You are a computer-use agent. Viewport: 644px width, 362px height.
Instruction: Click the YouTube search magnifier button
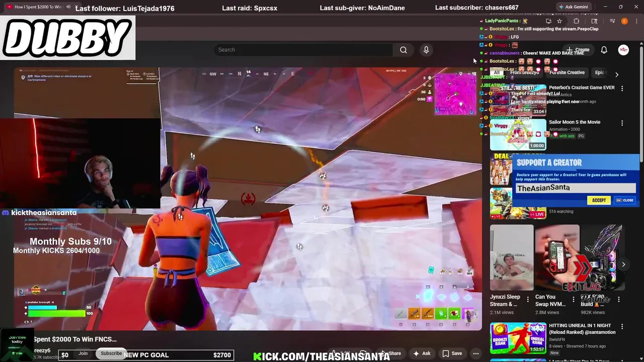403,50
